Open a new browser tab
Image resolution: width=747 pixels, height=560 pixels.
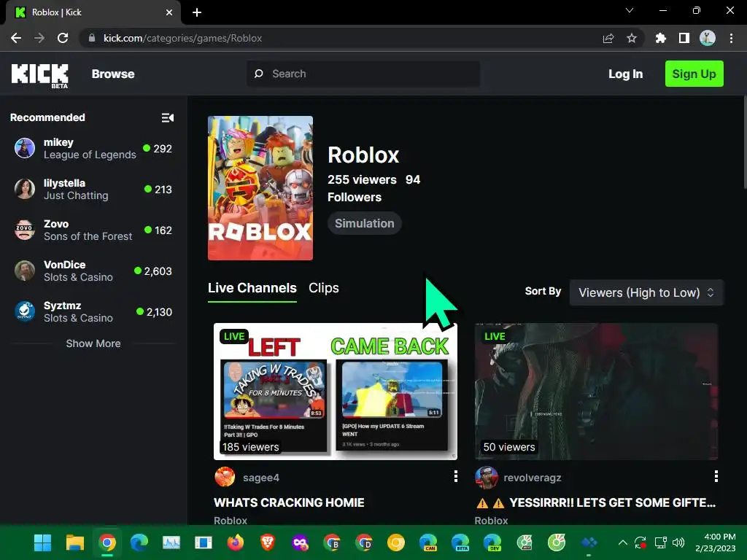(197, 12)
